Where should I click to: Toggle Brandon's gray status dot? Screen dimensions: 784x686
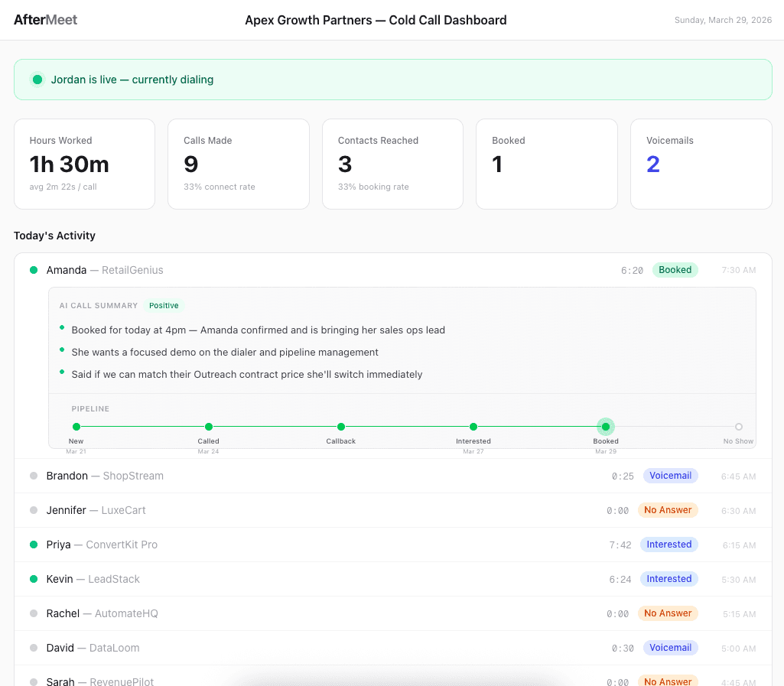point(32,475)
